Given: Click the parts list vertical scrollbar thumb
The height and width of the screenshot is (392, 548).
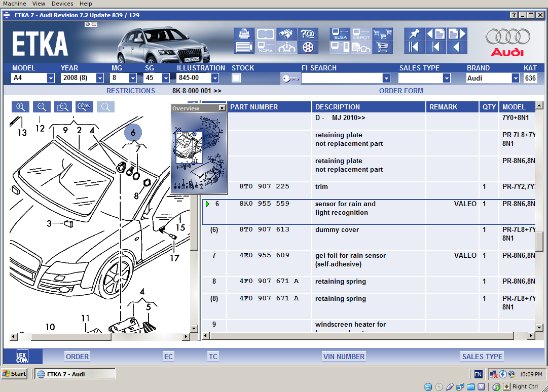Looking at the screenshot, I should [x=539, y=241].
